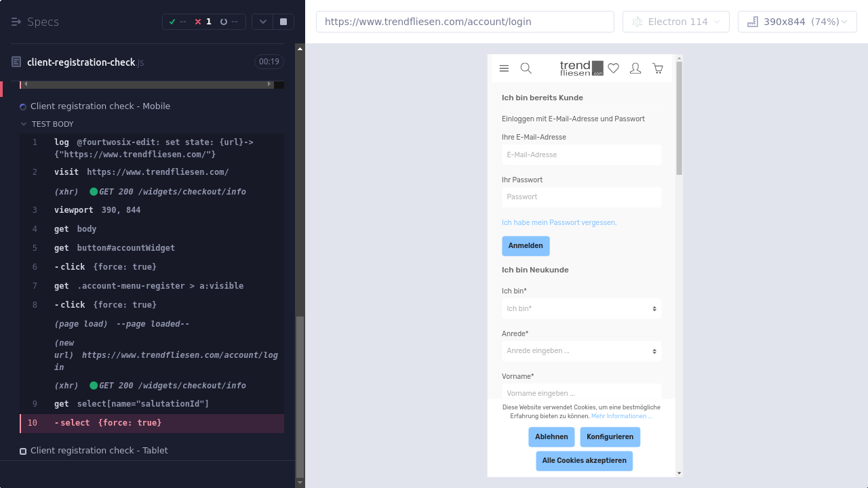Screen dimensions: 868x488
Task: Click the search magnifier icon
Action: point(526,68)
